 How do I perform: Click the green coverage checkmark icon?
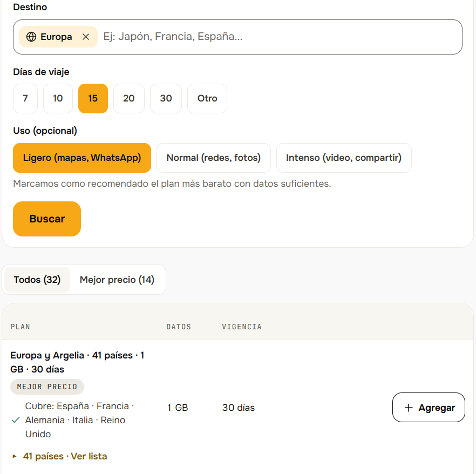pyautogui.click(x=16, y=420)
